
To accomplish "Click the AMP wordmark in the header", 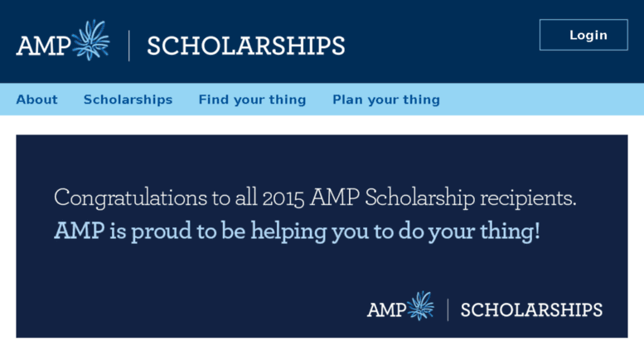I will click(x=44, y=46).
